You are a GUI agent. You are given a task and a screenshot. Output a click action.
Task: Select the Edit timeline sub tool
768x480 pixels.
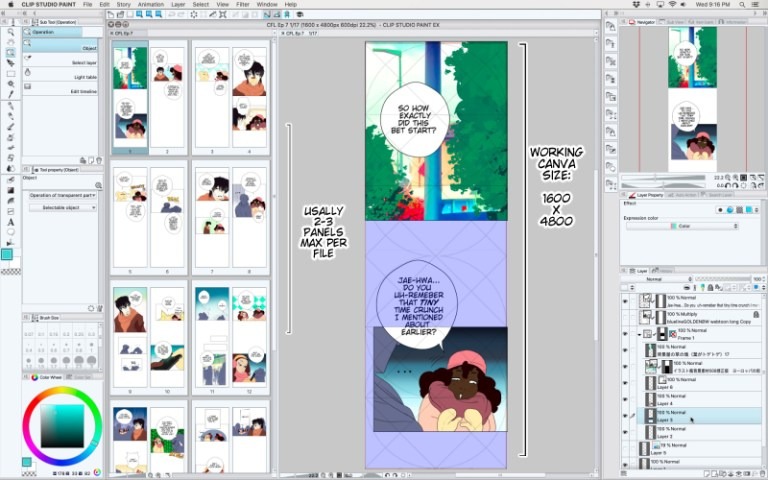click(60, 88)
